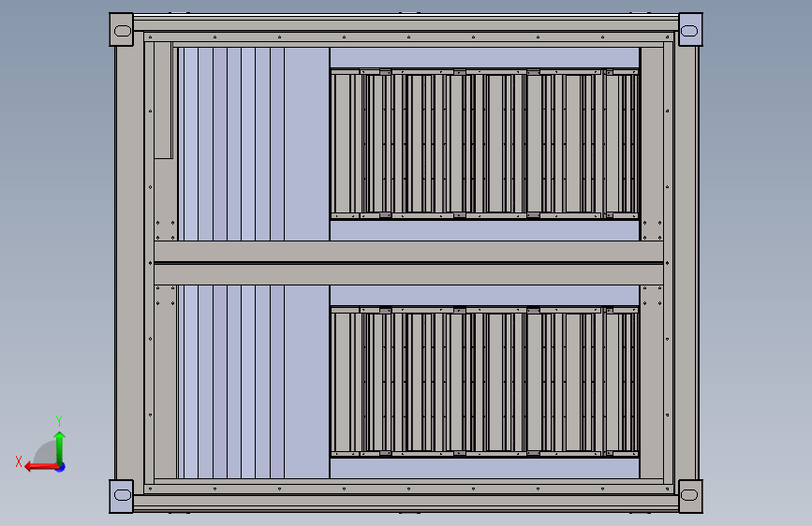
Task: Click the green Y axis arrow of the triad
Action: pos(60,446)
